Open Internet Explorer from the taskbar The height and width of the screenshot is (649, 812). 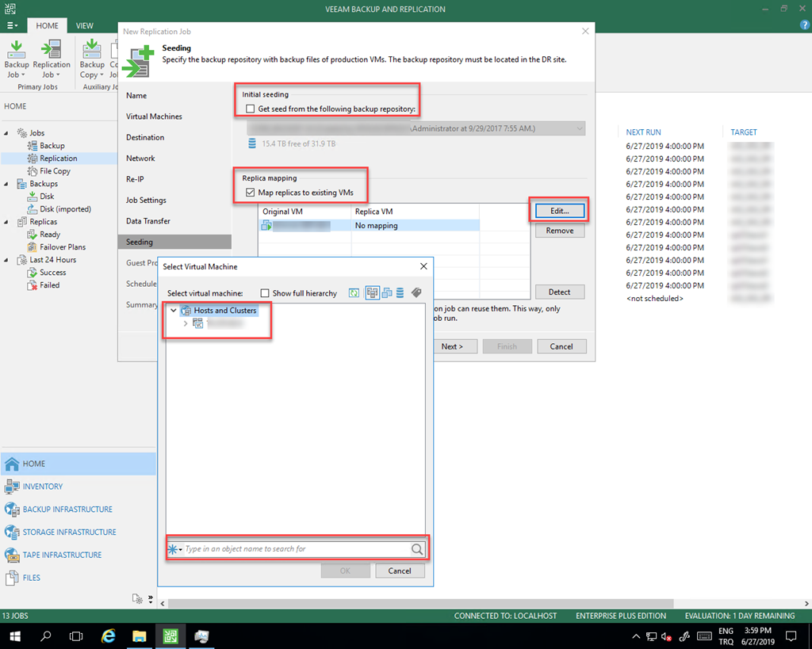[109, 636]
